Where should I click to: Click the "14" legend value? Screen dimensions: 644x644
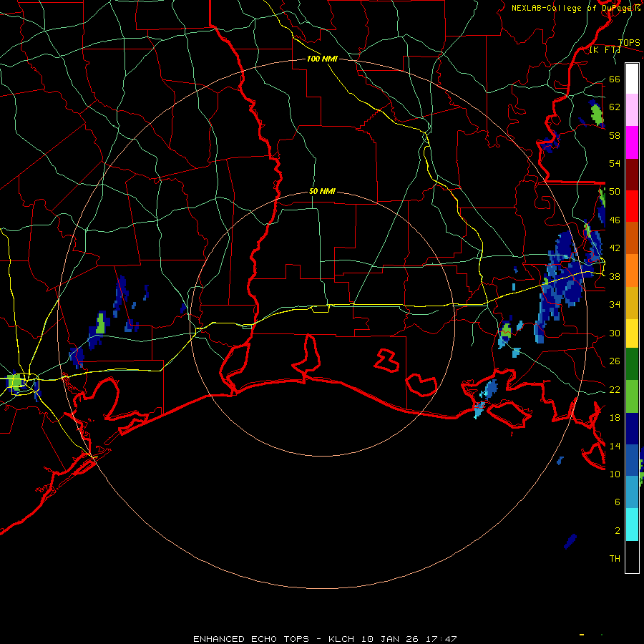(x=615, y=446)
